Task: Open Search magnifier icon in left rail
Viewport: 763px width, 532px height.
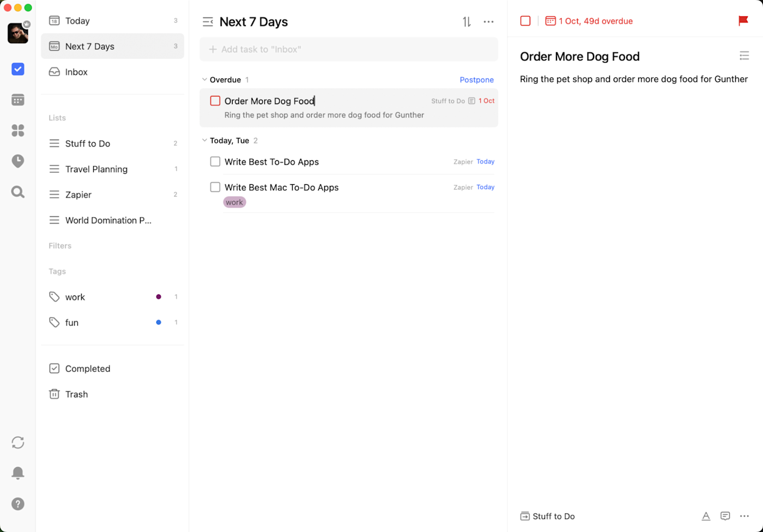Action: coord(18,192)
